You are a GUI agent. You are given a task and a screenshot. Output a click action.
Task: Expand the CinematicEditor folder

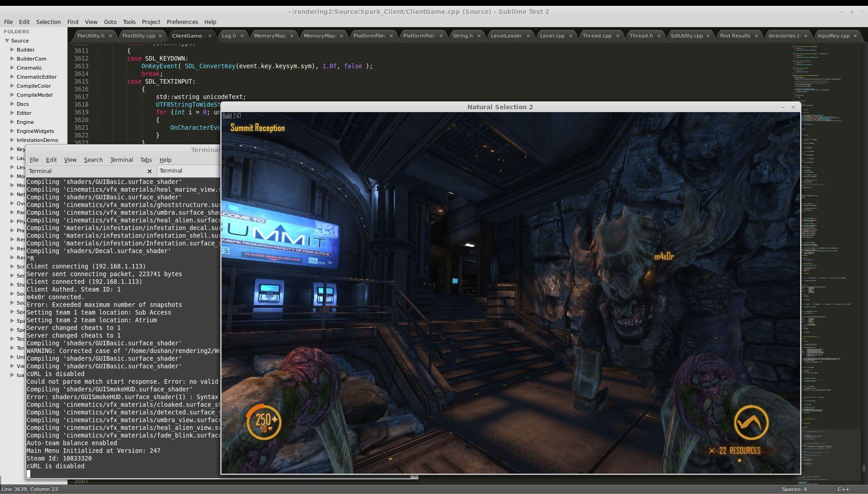12,77
